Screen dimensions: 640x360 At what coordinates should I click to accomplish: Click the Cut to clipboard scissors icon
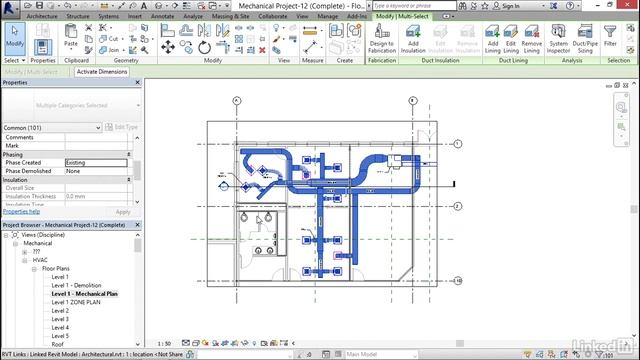click(89, 28)
